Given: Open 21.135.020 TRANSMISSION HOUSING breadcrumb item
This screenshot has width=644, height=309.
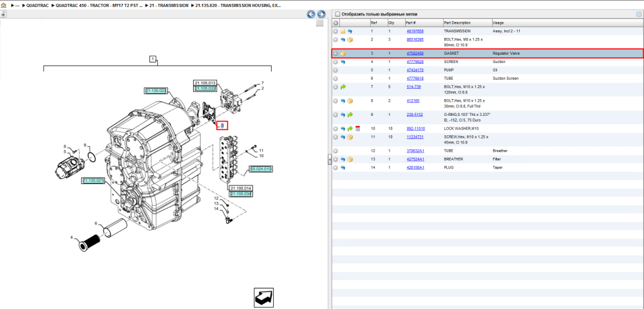Looking at the screenshot, I should pyautogui.click(x=237, y=6).
